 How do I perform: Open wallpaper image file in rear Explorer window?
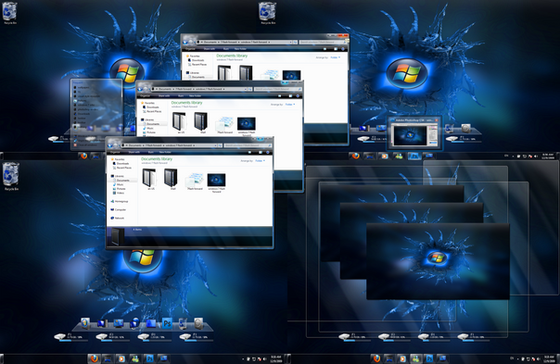point(291,75)
